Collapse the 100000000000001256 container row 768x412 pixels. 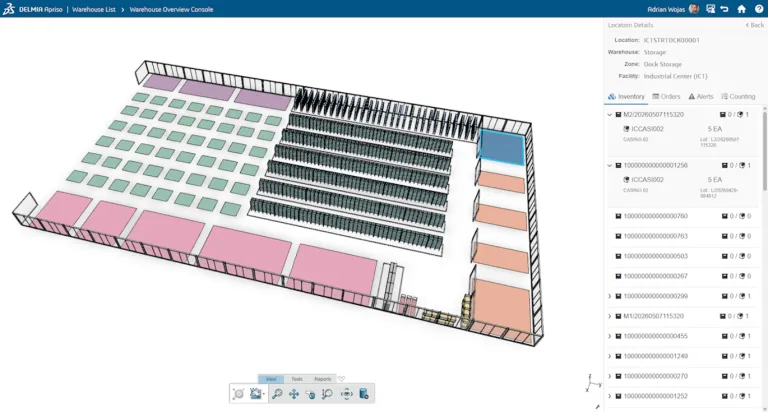pyautogui.click(x=610, y=166)
